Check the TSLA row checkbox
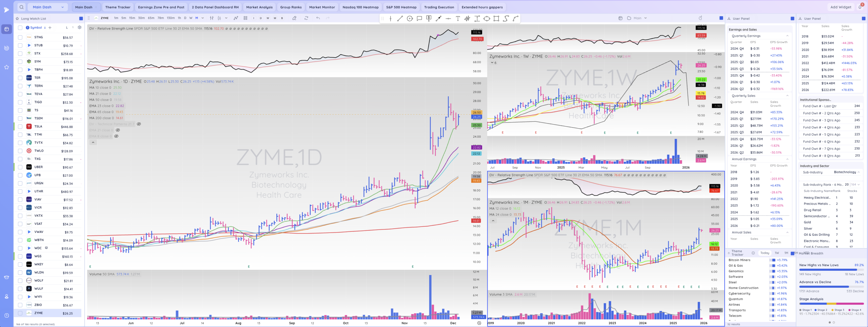Image resolution: width=868 pixels, height=327 pixels. (20, 127)
